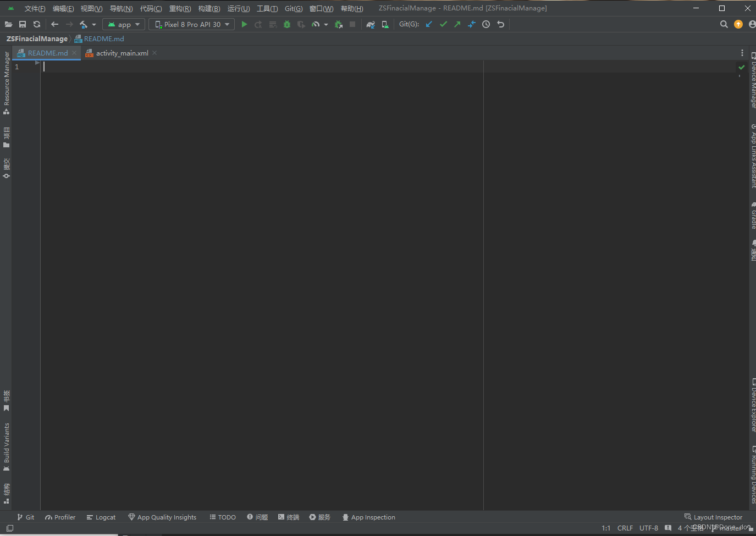
Task: Click Sync Project with Gradle Files icon
Action: [371, 24]
